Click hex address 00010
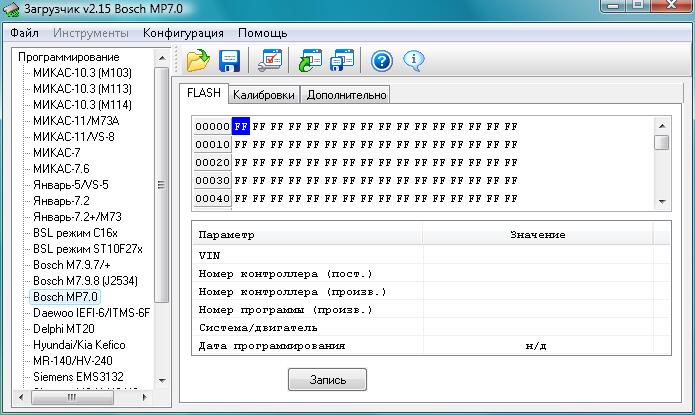 pyautogui.click(x=212, y=145)
